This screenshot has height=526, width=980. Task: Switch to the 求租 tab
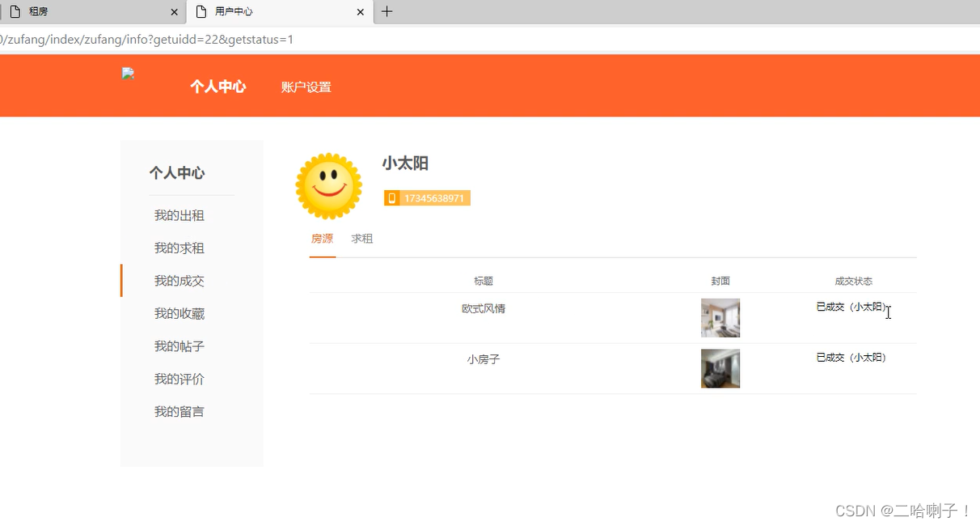click(361, 238)
